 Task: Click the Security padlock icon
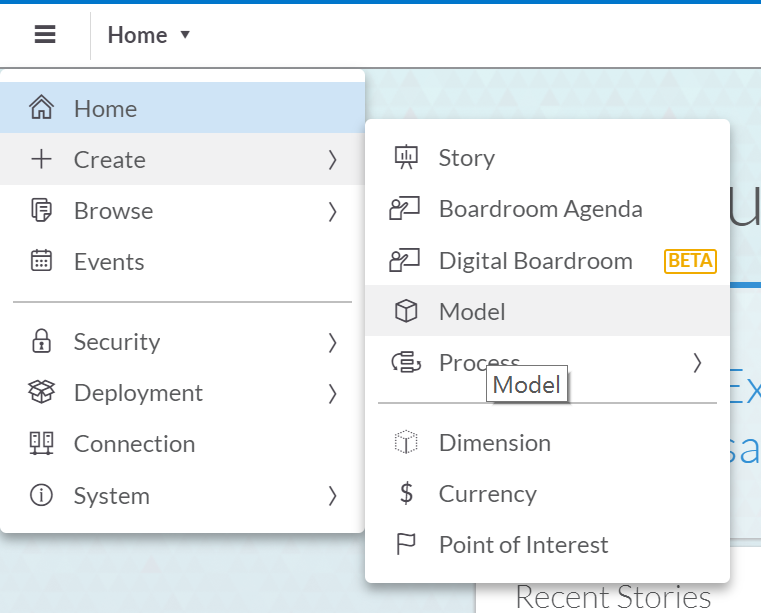pyautogui.click(x=41, y=342)
